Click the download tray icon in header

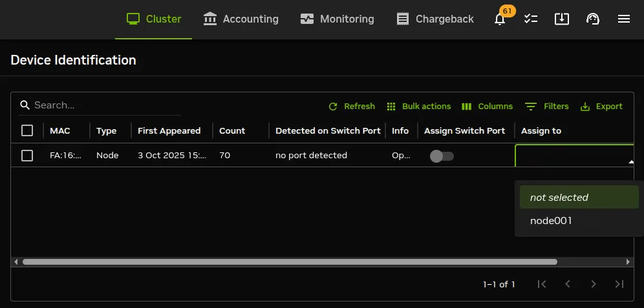click(561, 19)
